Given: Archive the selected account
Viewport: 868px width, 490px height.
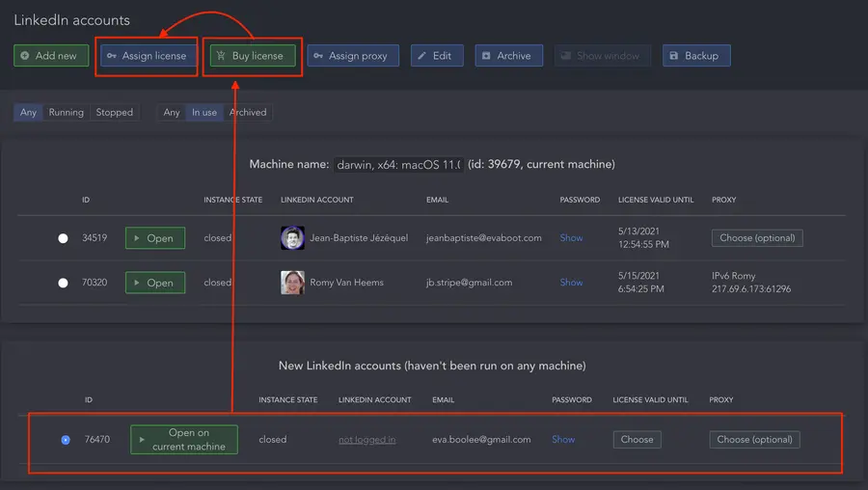Looking at the screenshot, I should [508, 55].
